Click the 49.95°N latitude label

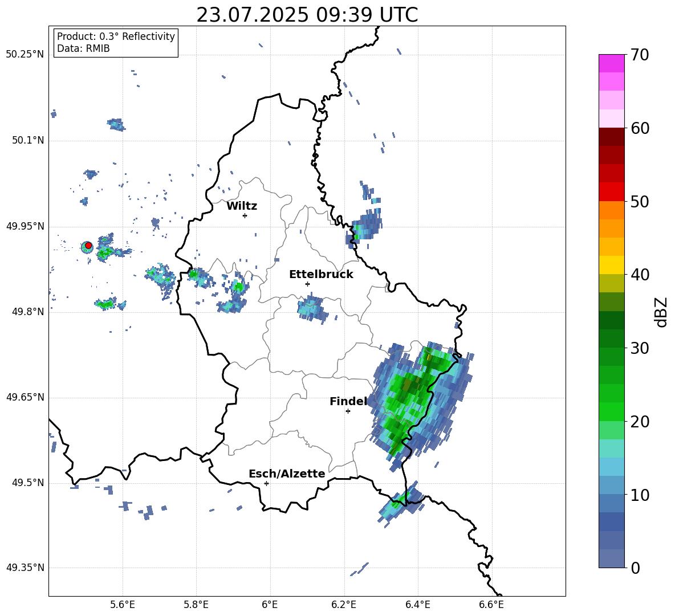(x=25, y=226)
